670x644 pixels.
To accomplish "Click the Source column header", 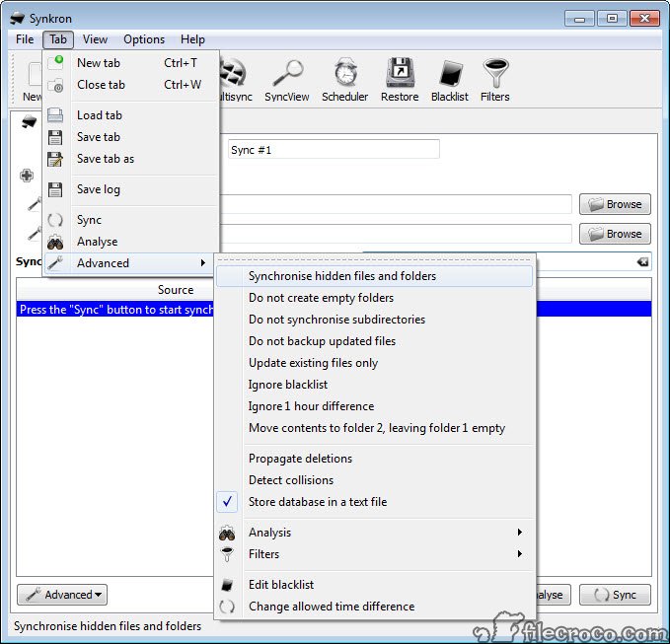I will point(176,290).
